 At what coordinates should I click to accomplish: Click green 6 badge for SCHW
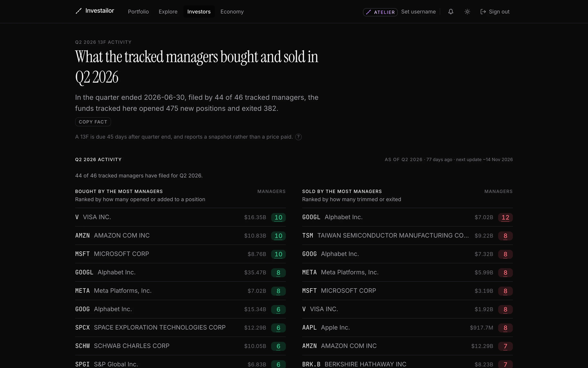(x=278, y=346)
